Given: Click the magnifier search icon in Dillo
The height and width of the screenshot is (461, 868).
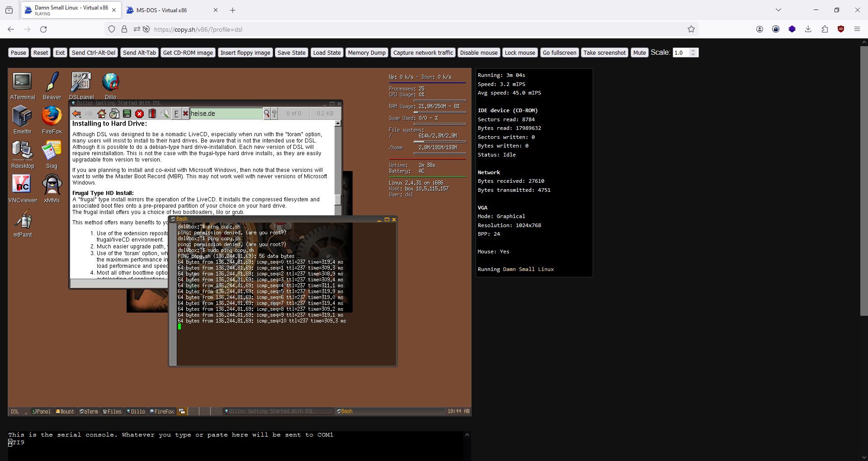Looking at the screenshot, I should tap(267, 114).
